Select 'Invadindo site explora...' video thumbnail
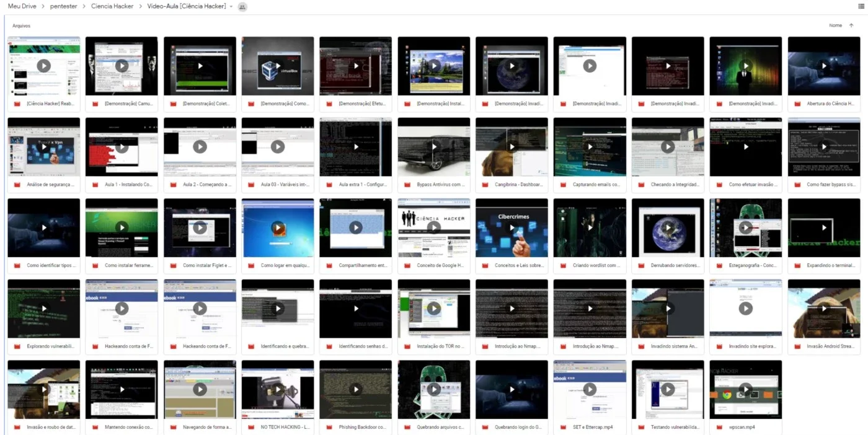Screen dimensions: 868x435 pos(746,309)
